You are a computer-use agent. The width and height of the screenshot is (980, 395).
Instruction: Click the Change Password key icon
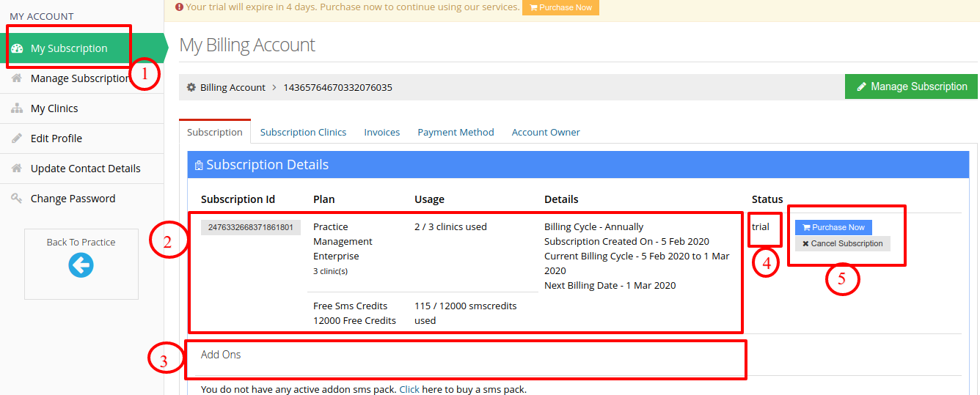(x=17, y=199)
